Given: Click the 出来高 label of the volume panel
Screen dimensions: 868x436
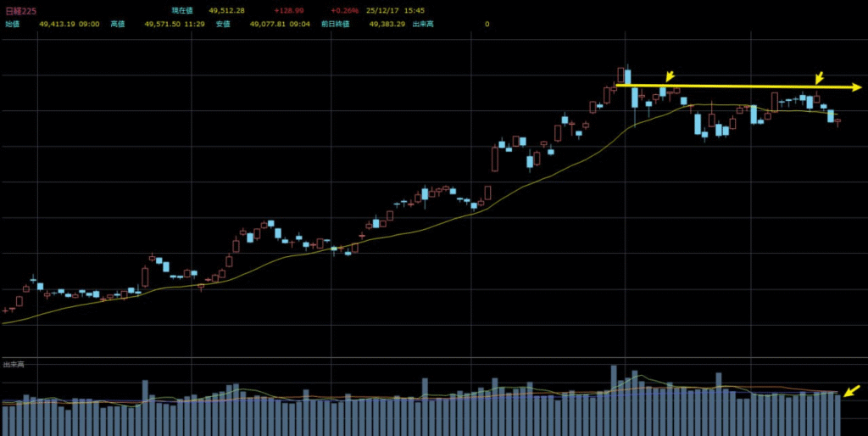Looking at the screenshot, I should (14, 364).
